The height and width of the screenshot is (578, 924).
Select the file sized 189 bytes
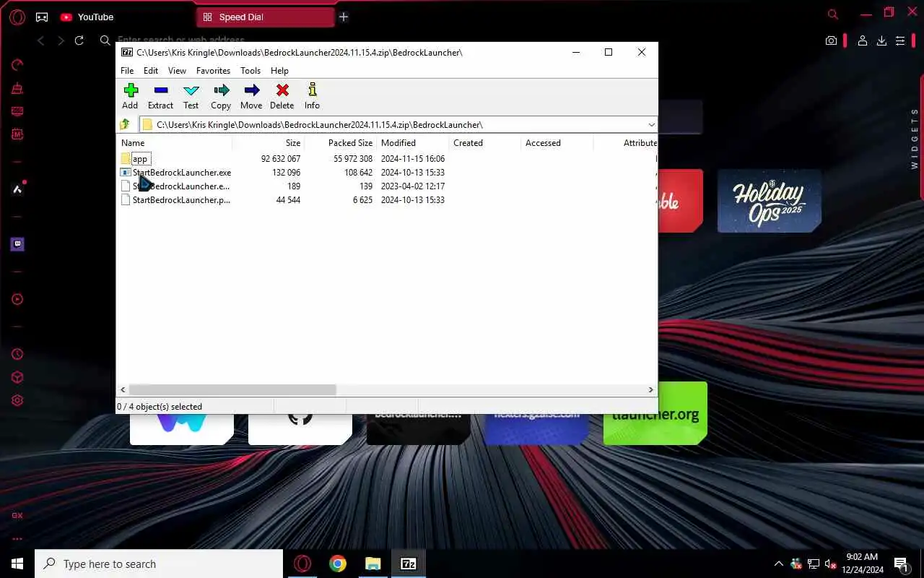[175, 186]
